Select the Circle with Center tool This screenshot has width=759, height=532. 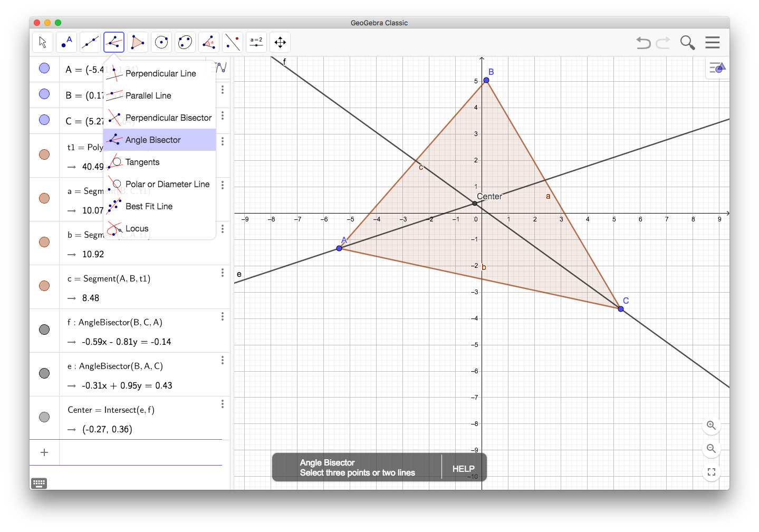point(161,42)
